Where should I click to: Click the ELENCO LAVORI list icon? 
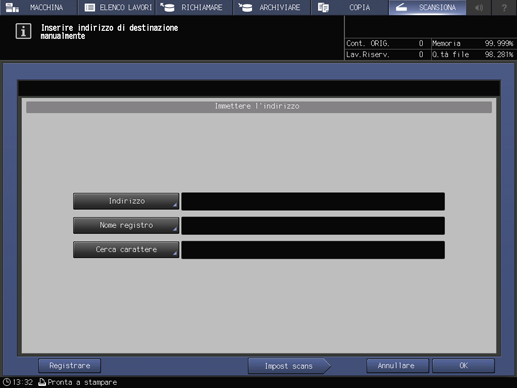pos(90,7)
